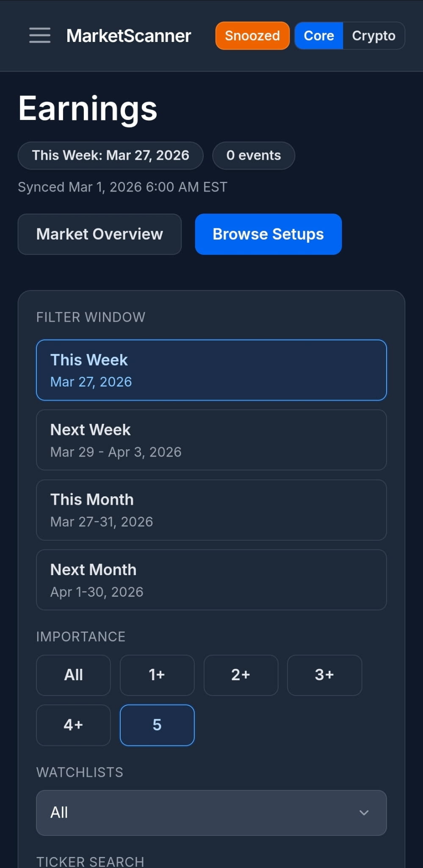Select the 1+ importance filter

coord(157,675)
